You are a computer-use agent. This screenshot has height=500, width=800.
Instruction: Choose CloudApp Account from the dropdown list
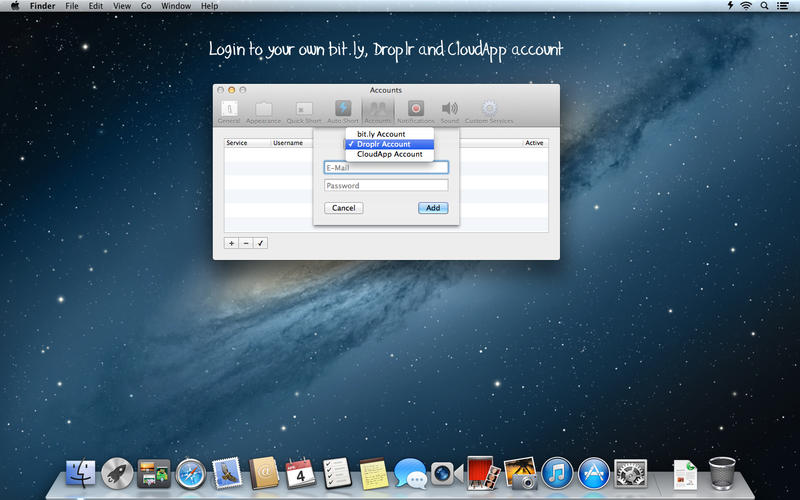[x=390, y=154]
